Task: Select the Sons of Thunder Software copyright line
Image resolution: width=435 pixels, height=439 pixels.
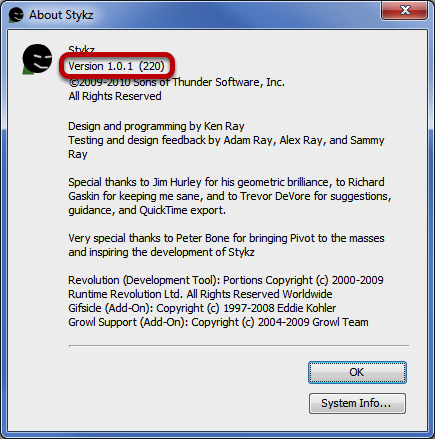Action: coord(177,82)
